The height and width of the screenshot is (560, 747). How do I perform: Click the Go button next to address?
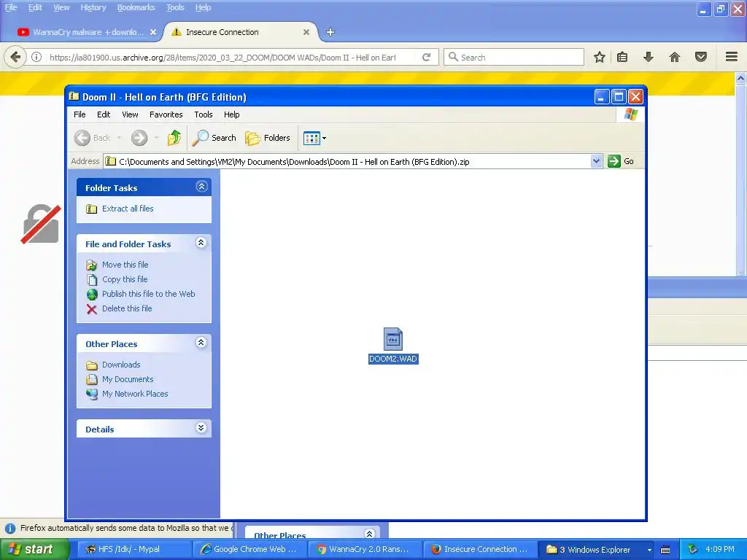(x=621, y=161)
